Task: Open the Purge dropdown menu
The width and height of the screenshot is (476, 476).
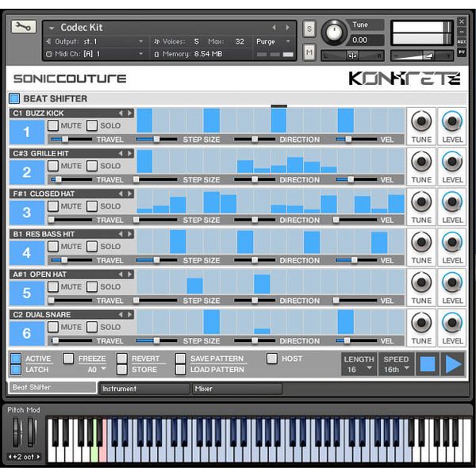Action: click(x=288, y=41)
